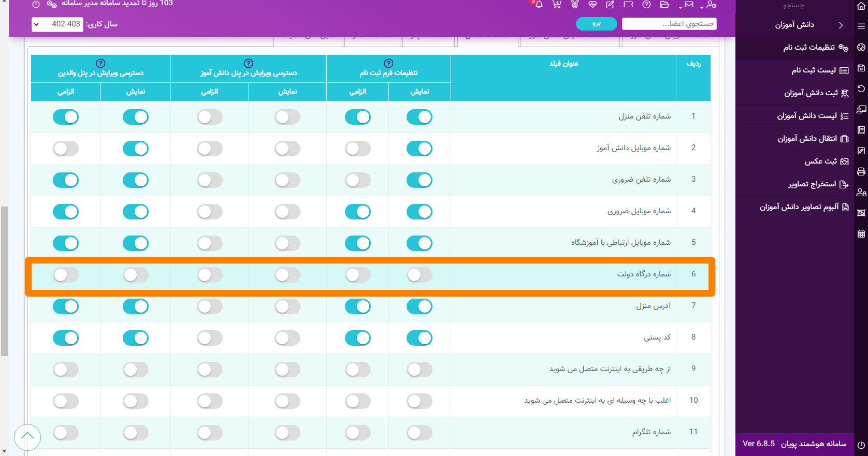Viewport: 868px width, 456px height.
Task: Click the برو search button
Action: pos(596,24)
